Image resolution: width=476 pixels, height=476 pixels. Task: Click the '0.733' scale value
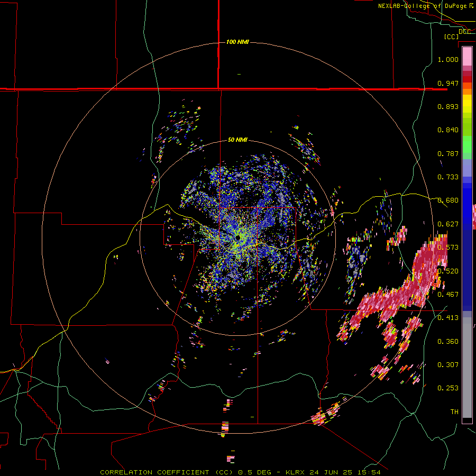coord(448,177)
